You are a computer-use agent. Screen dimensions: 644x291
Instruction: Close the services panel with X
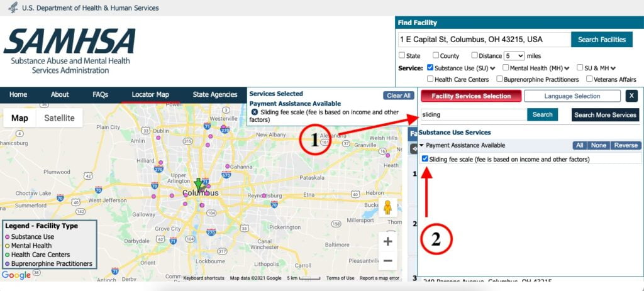[x=631, y=96]
